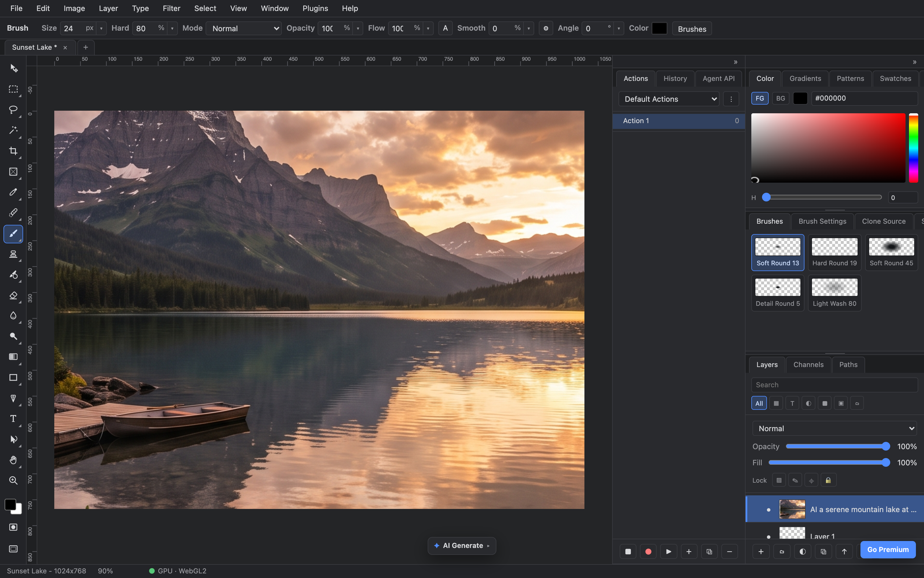
Task: Open new document tab with plus
Action: (x=85, y=47)
